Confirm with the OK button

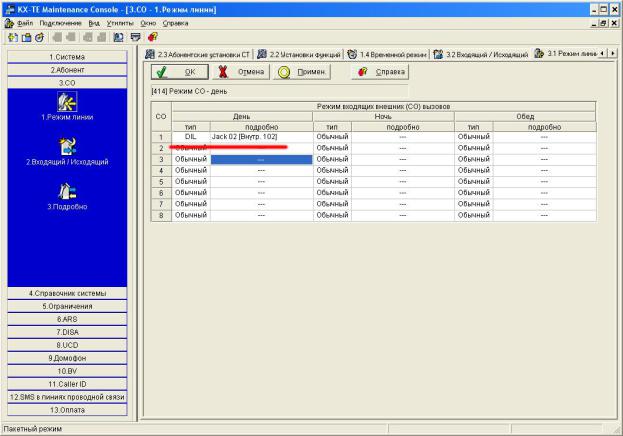(180, 72)
